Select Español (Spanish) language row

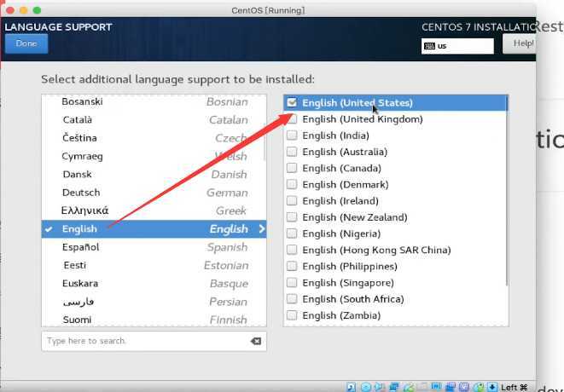[154, 247]
